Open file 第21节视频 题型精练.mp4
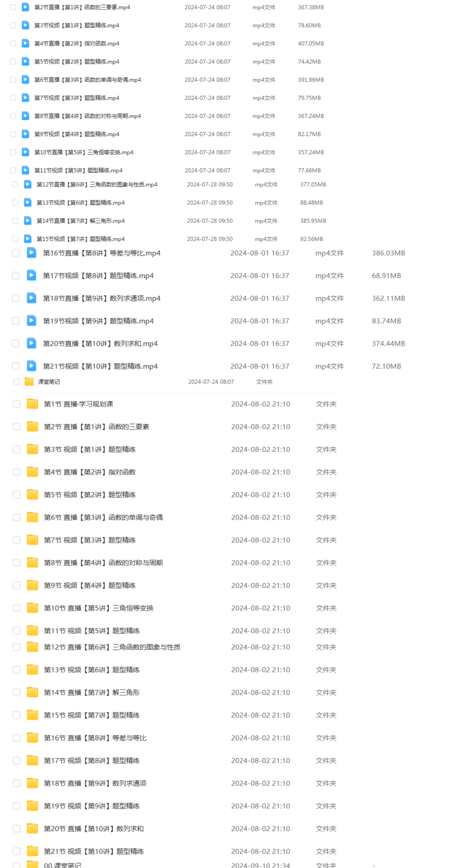 coord(100,366)
